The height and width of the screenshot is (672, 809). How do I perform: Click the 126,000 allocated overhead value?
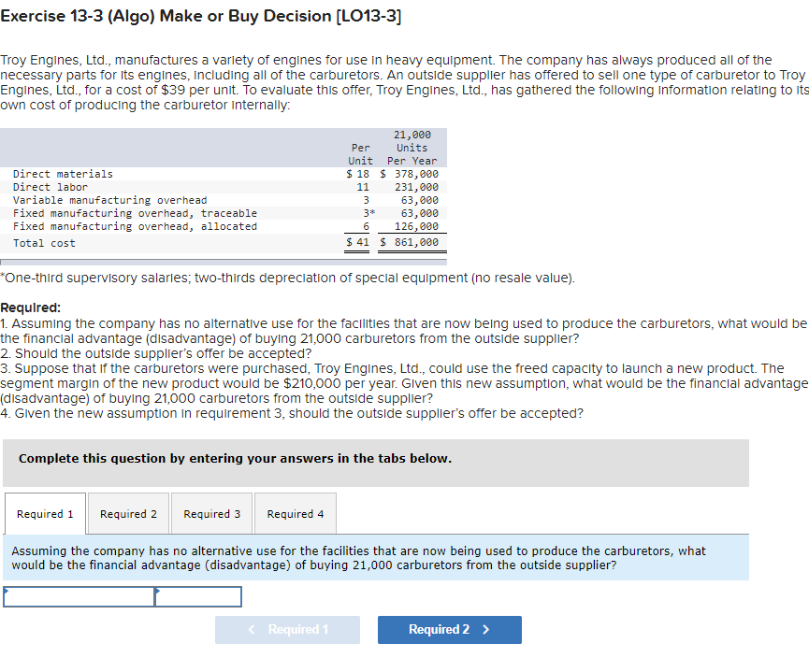[x=416, y=226]
